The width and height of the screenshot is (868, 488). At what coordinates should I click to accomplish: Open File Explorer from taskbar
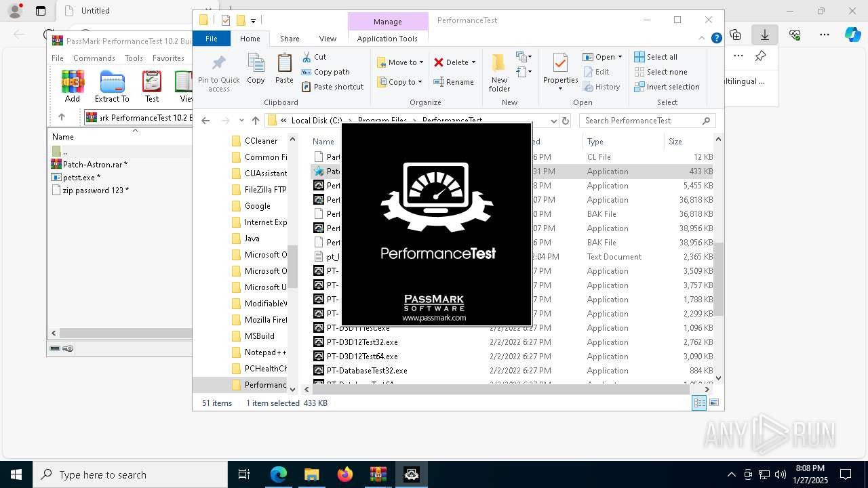coord(312,474)
